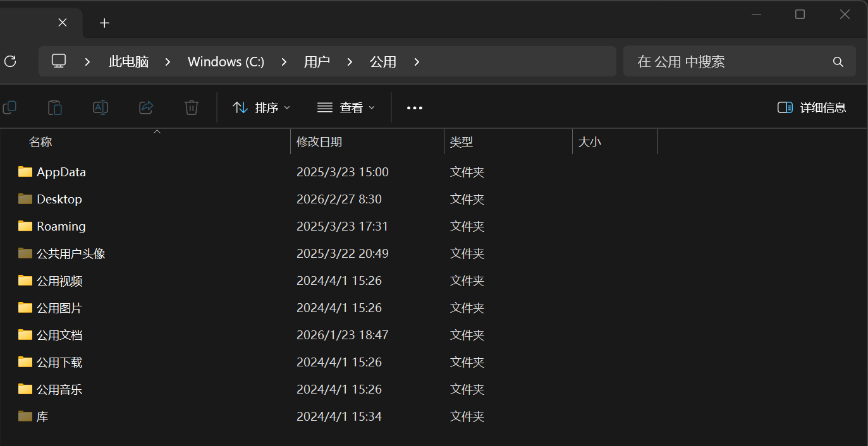Click the paste clipboard icon

click(x=55, y=107)
